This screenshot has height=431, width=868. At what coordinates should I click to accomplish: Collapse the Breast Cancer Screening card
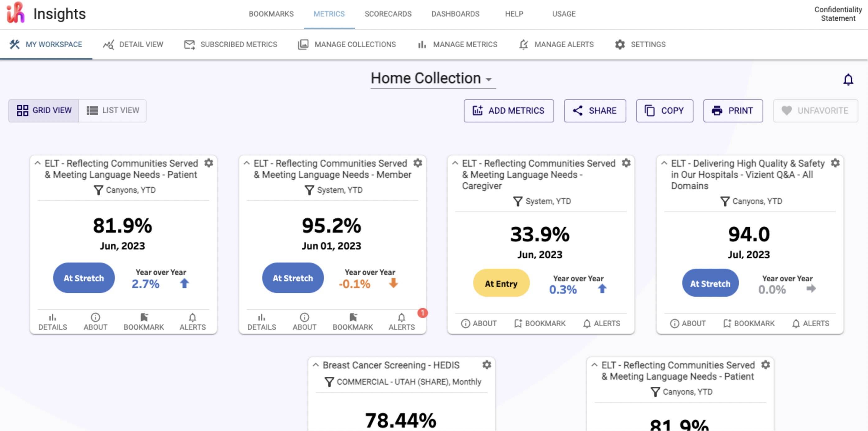click(316, 365)
